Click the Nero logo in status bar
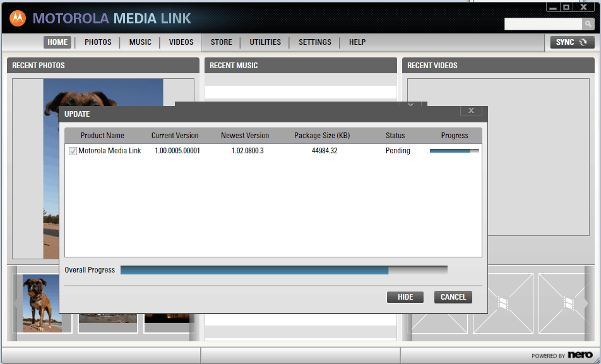Image resolution: width=601 pixels, height=364 pixels. (580, 355)
